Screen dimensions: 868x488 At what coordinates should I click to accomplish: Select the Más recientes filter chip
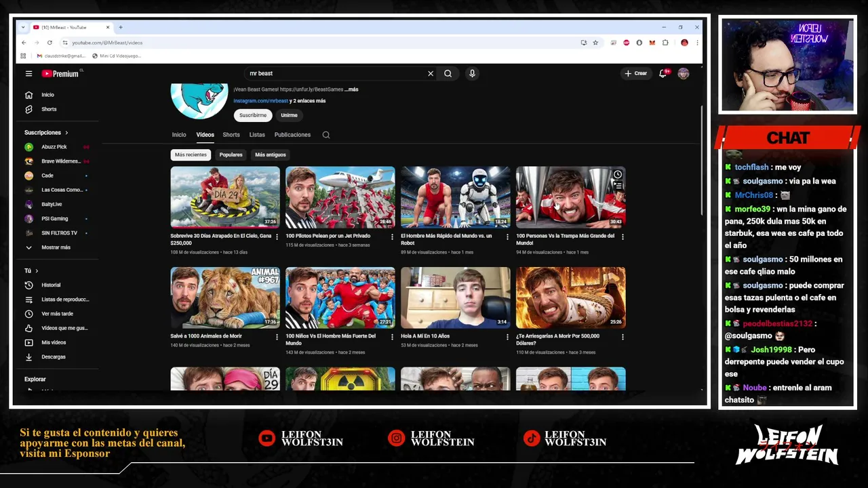tap(191, 155)
